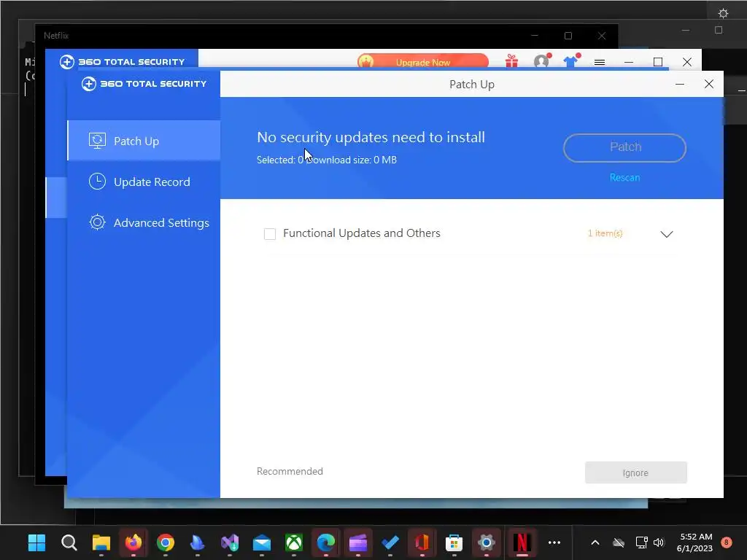The image size is (747, 560).
Task: Open the notification badge showing 8
Action: (x=727, y=542)
